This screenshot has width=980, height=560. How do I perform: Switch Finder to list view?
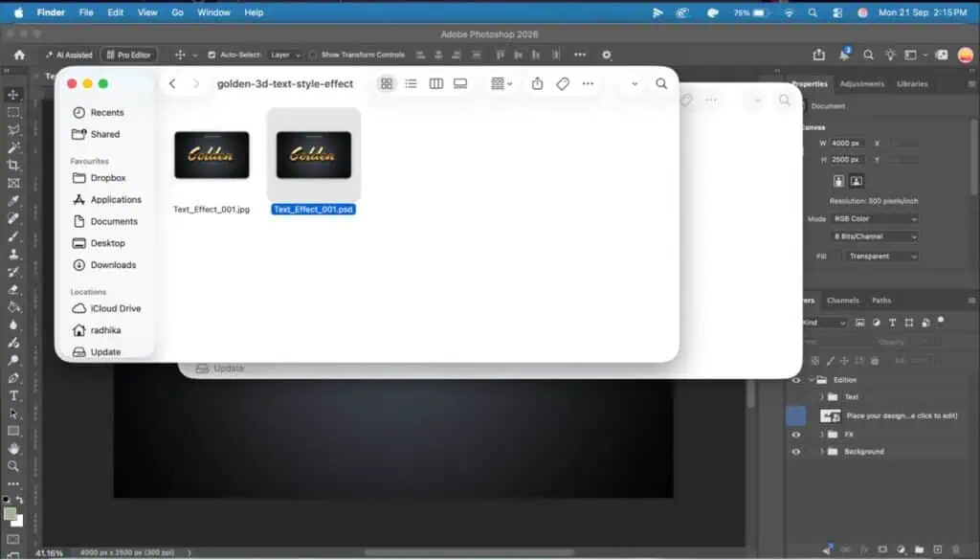click(x=411, y=83)
